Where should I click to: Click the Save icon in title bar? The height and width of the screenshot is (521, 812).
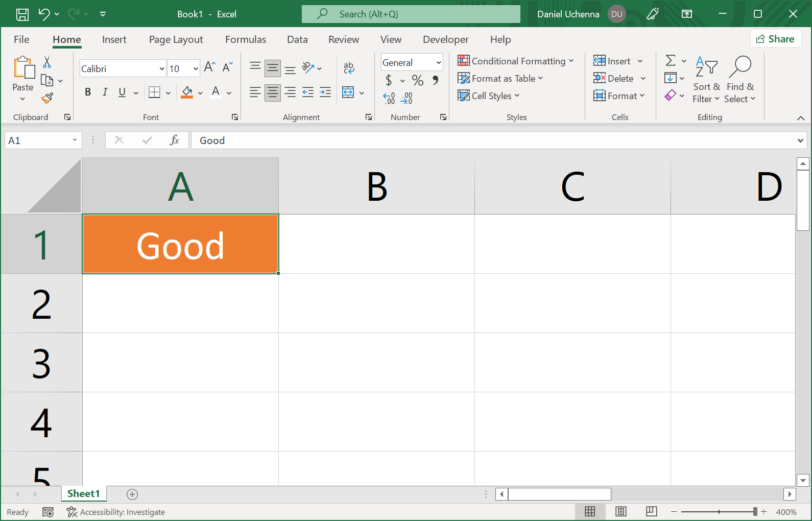(22, 14)
